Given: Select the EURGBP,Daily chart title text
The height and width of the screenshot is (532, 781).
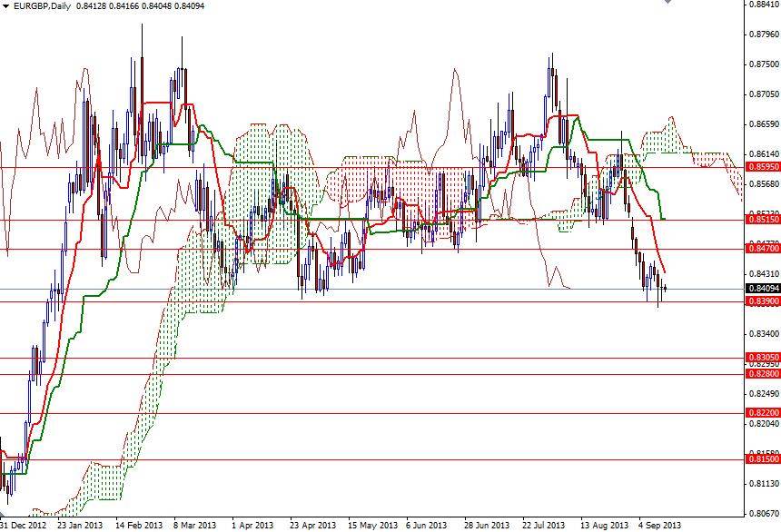Looking at the screenshot, I should (42, 6).
